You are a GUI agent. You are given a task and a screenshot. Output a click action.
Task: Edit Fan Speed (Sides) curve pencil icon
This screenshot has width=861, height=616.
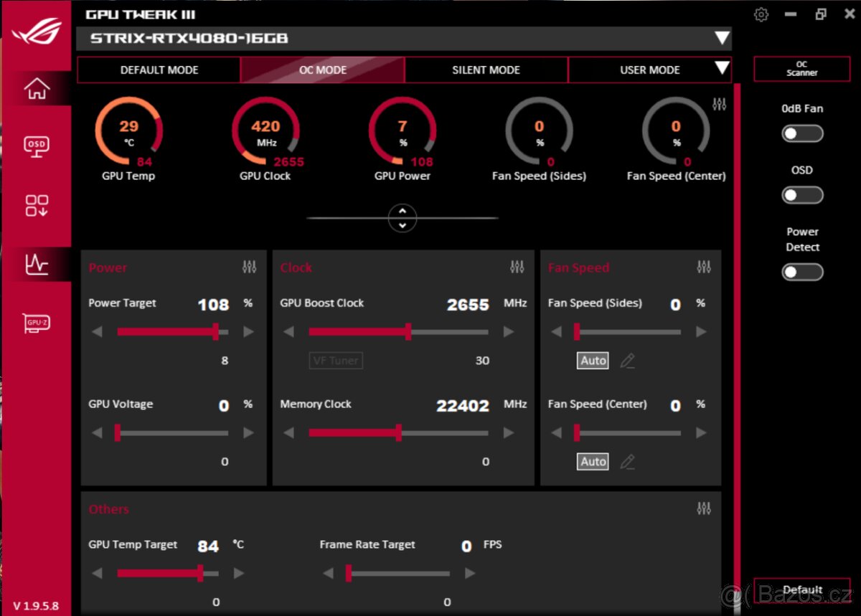(627, 361)
